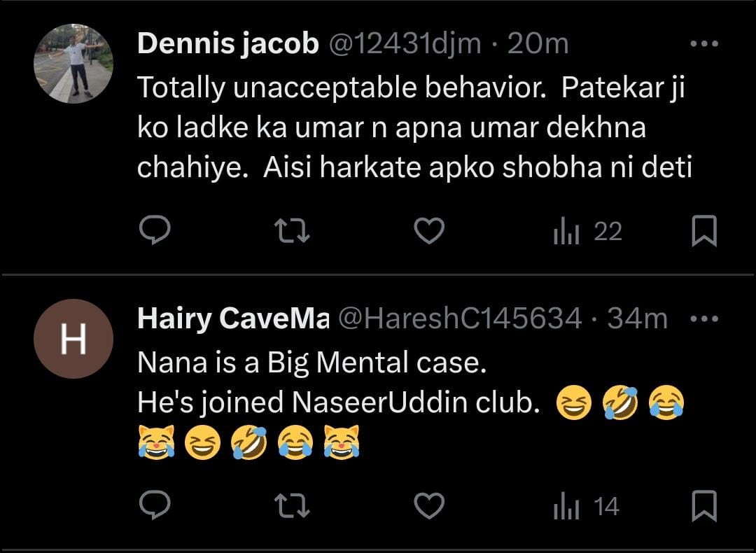This screenshot has width=756, height=553.
Task: Visit the @HareshC145634 handle
Action: pyautogui.click(x=460, y=319)
